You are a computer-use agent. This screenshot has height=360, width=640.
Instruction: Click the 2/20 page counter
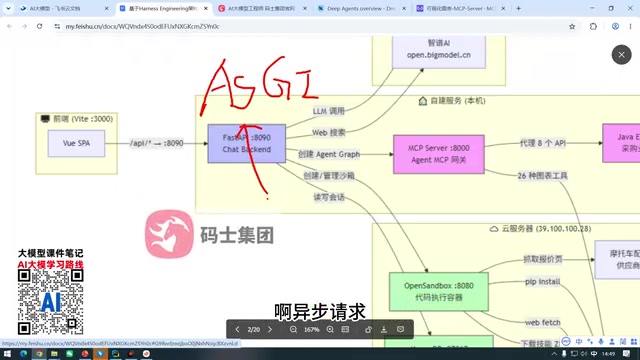click(x=253, y=329)
